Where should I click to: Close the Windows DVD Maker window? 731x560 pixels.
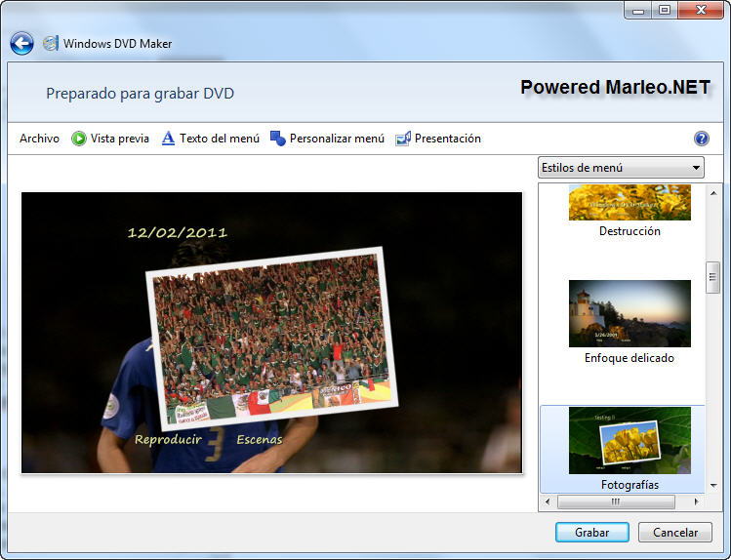point(701,11)
